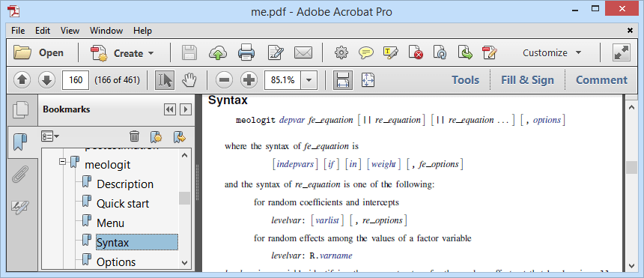Click the Save floppy disk icon
Image resolution: width=644 pixels, height=278 pixels.
point(189,52)
